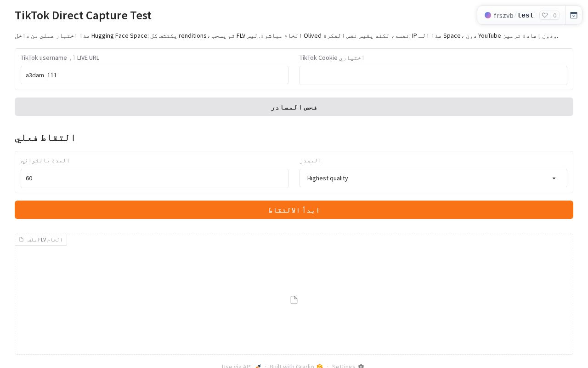Click the description paragraph mentioning Hugging Face Space
588x368 pixels.
pyautogui.click(x=287, y=35)
